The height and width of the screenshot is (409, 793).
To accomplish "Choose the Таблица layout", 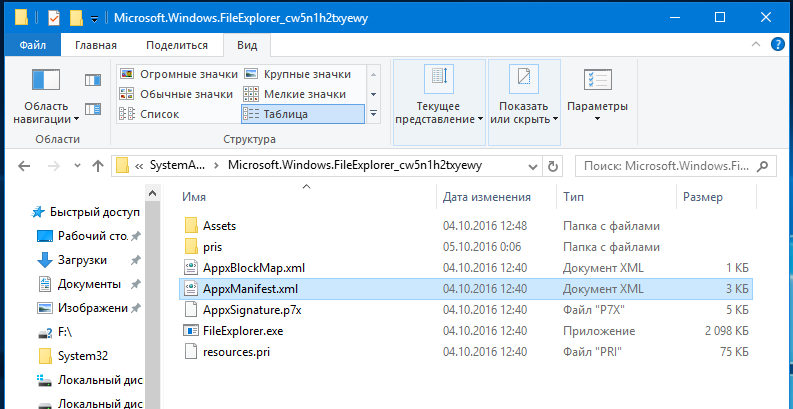I will click(302, 114).
